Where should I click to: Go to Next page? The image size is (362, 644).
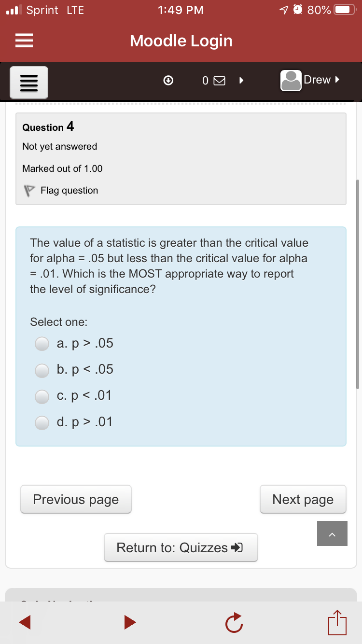click(303, 499)
